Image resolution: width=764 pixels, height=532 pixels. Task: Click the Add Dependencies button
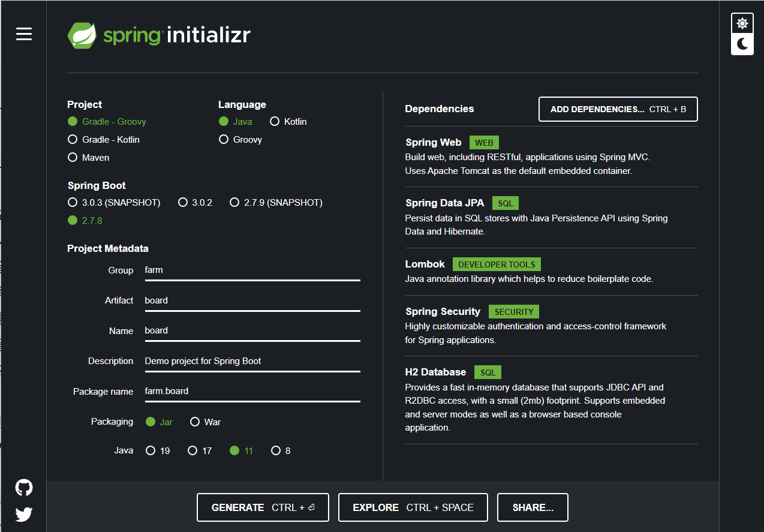[x=618, y=109]
